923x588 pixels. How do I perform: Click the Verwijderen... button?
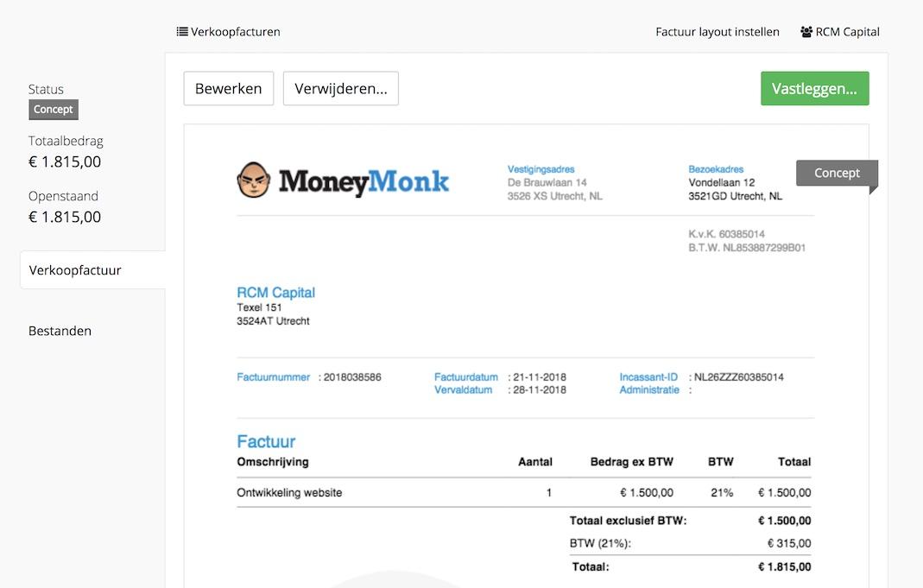tap(340, 89)
